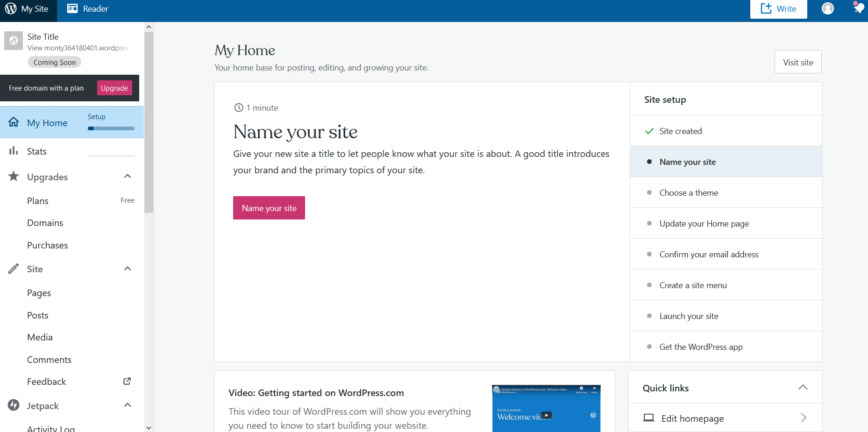The width and height of the screenshot is (868, 432).
Task: Click the laptop icon beside Edit homepage
Action: [648, 418]
